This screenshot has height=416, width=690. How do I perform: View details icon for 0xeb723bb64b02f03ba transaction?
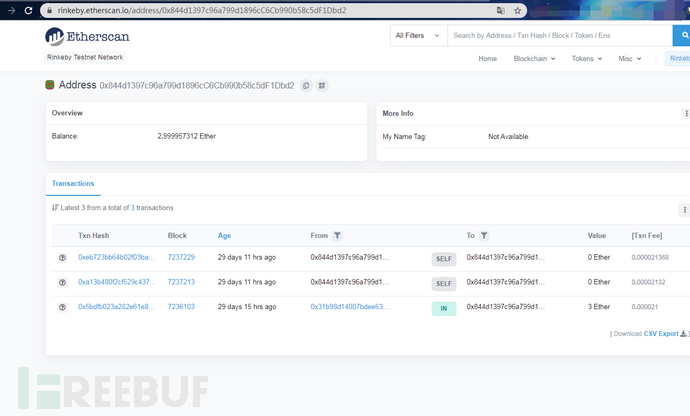tap(62, 258)
